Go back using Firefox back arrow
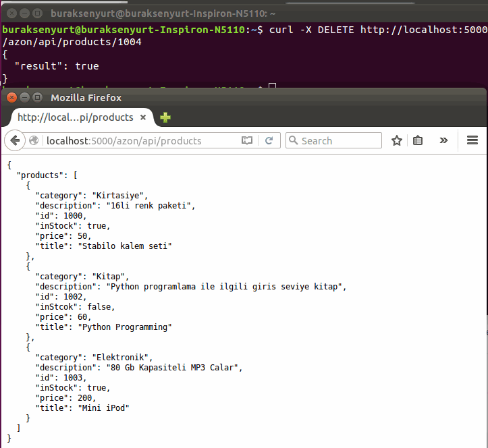The image size is (488, 448). 15,140
